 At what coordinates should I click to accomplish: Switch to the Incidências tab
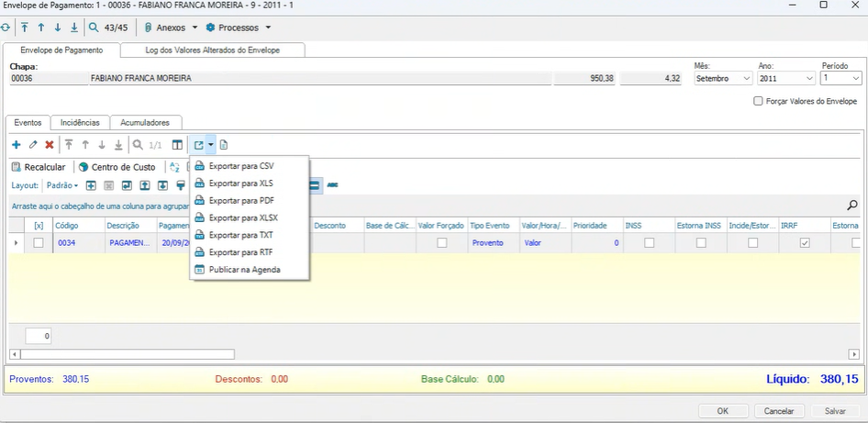(80, 122)
